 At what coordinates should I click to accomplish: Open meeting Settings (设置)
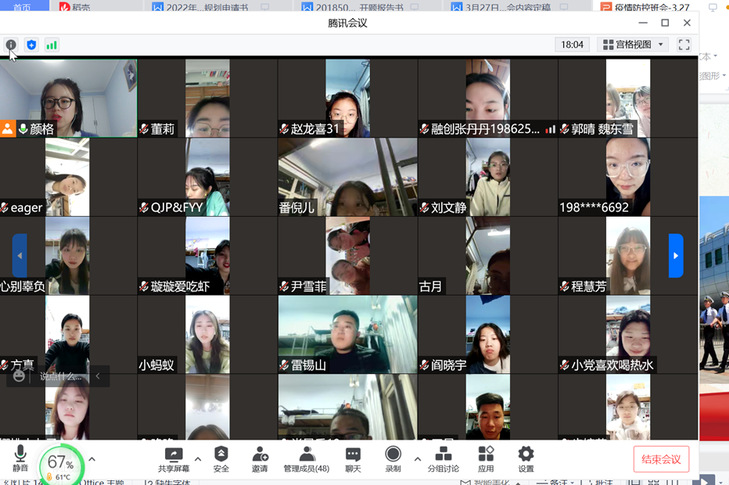(526, 458)
